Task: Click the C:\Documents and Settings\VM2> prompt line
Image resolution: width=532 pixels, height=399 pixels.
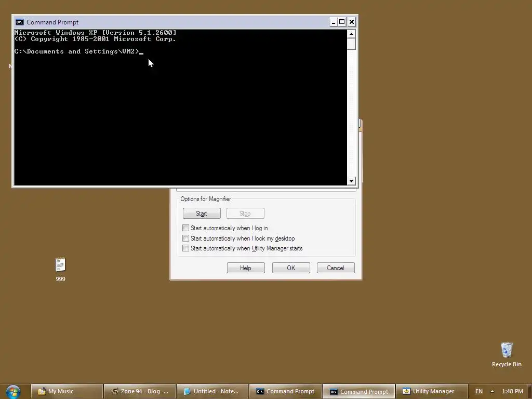Action: coord(79,51)
